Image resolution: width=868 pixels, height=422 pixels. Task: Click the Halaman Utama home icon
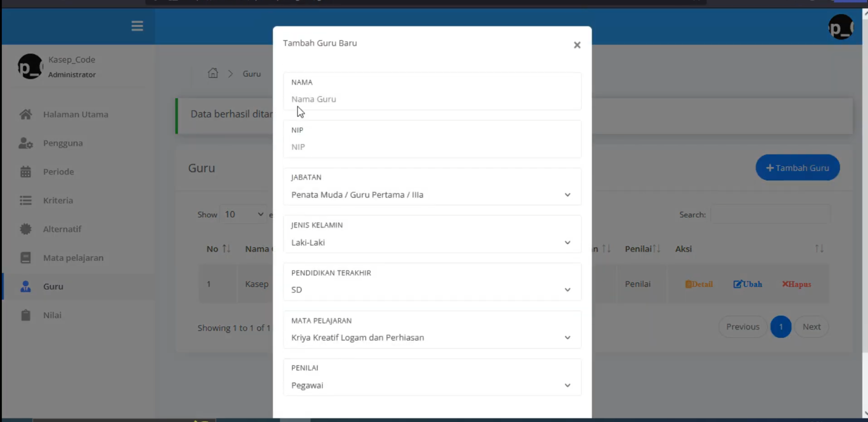click(x=25, y=114)
